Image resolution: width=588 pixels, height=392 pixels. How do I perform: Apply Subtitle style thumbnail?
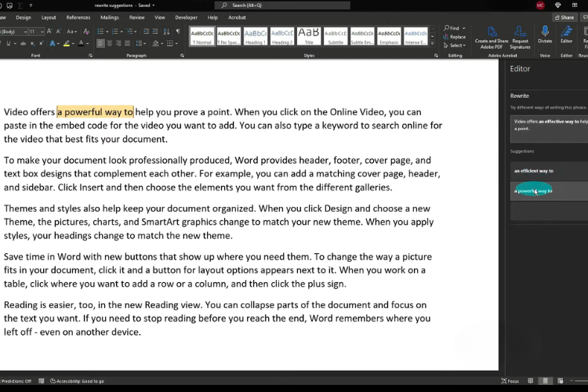(x=336, y=36)
